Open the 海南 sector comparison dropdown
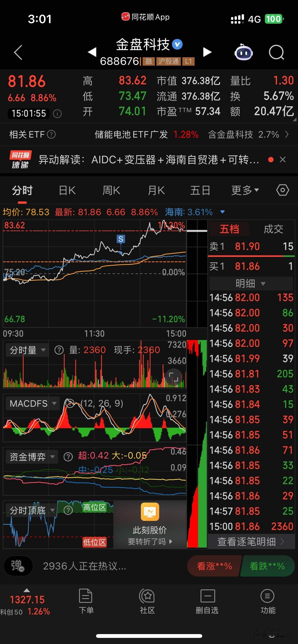Screen dimensions: 298x644 tap(222, 212)
